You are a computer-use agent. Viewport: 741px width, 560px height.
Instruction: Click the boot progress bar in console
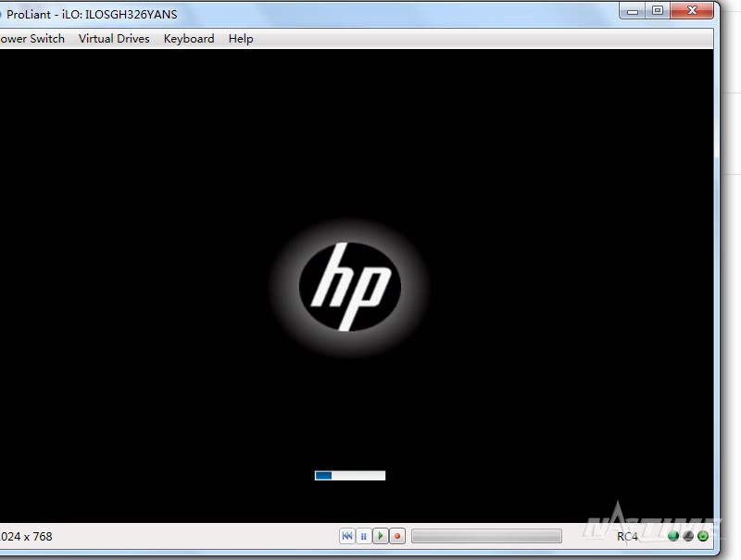[x=350, y=476]
